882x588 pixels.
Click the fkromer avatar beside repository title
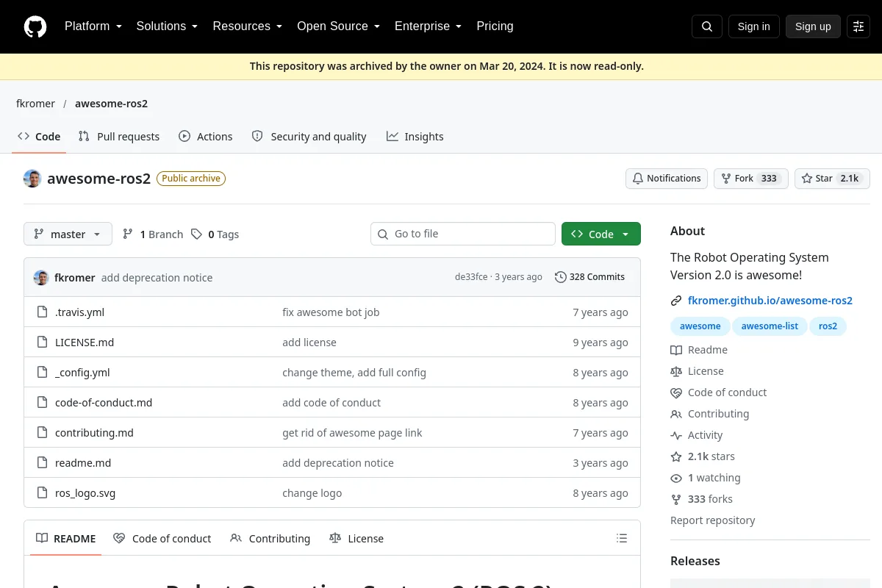(x=32, y=179)
